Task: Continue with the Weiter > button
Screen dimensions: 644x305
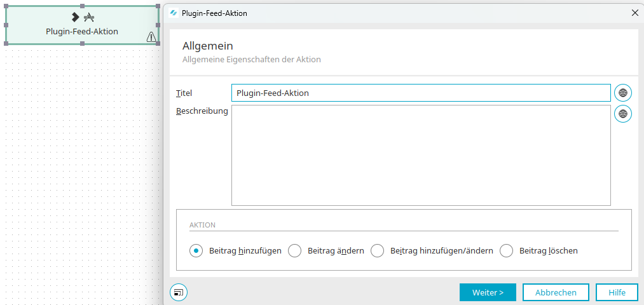Action: 488,293
